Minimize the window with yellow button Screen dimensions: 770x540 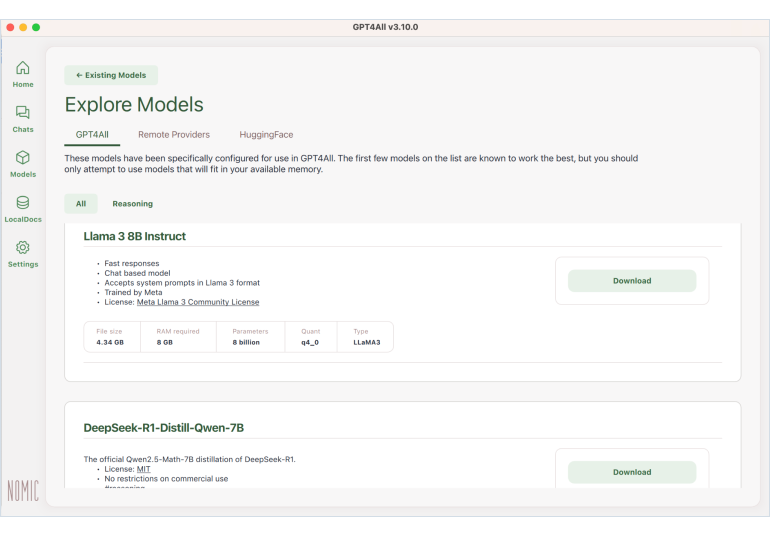[x=23, y=27]
